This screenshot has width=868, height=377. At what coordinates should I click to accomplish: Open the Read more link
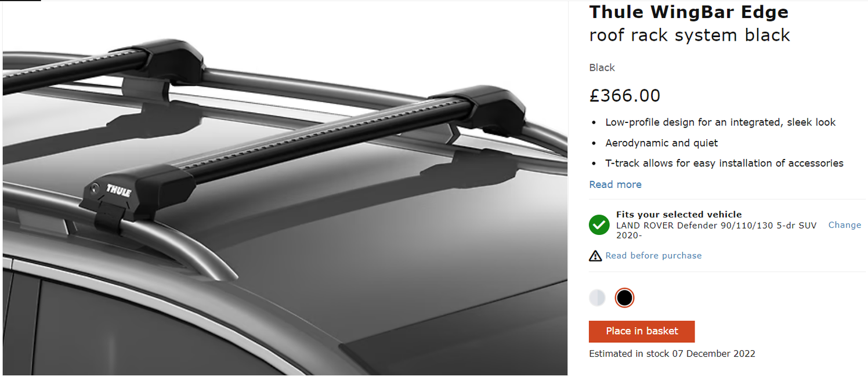[x=615, y=184]
